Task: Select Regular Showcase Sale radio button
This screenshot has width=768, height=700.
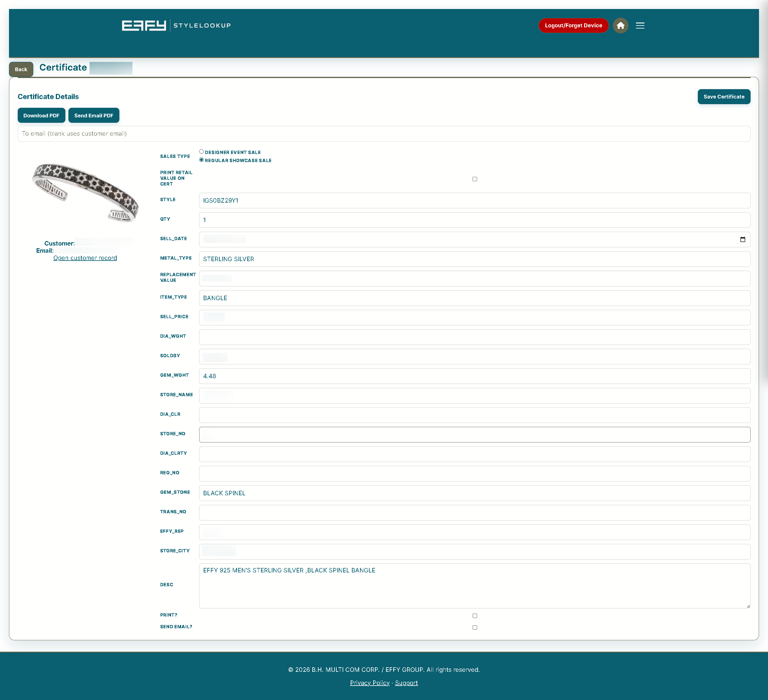Action: pyautogui.click(x=202, y=160)
